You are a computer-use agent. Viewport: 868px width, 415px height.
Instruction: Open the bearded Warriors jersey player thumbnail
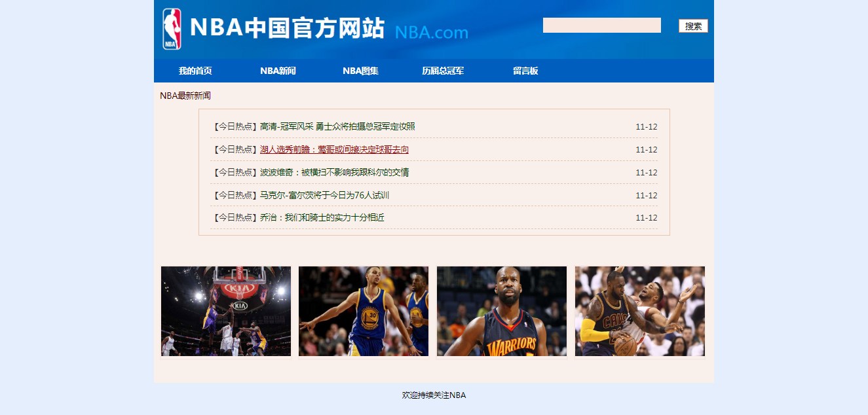point(502,311)
